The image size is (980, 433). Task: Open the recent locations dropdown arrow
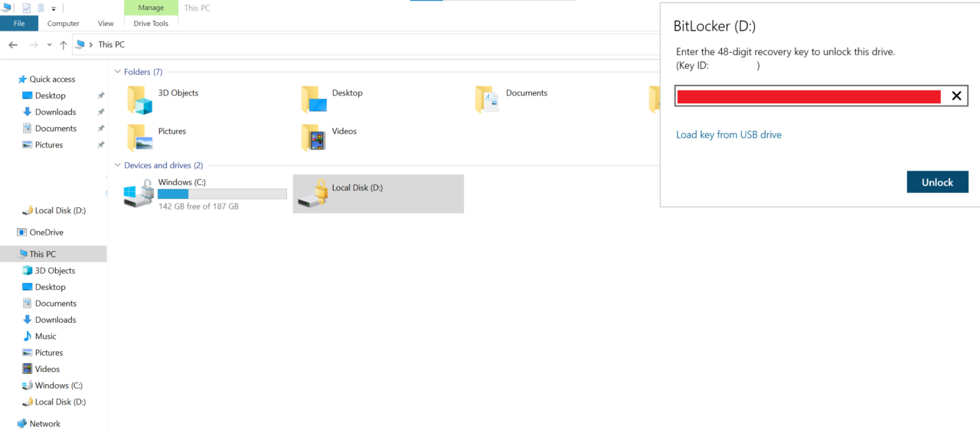pos(49,45)
